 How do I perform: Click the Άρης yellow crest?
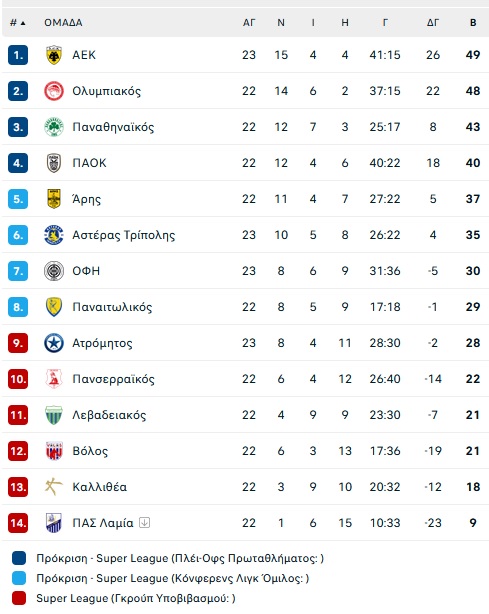[x=54, y=199]
